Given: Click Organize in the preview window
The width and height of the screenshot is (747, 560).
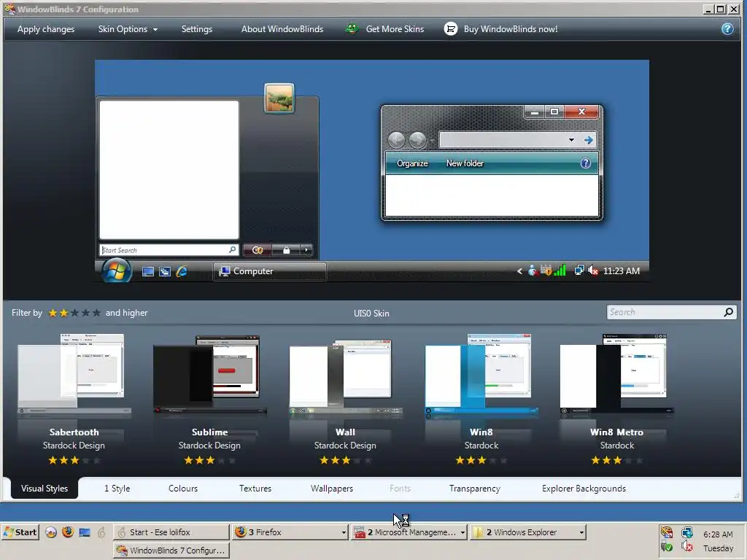Looking at the screenshot, I should tap(412, 163).
